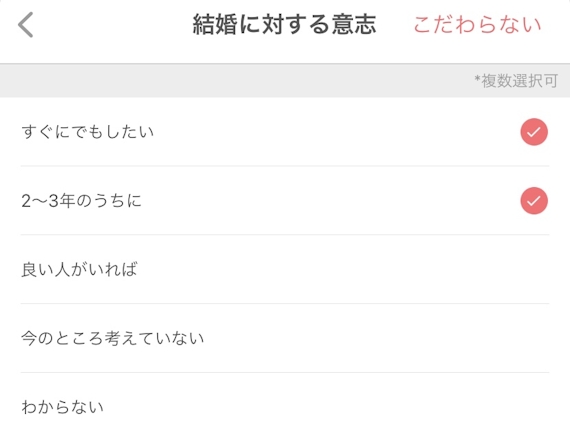Return to previous screen via back arrow

pyautogui.click(x=26, y=25)
